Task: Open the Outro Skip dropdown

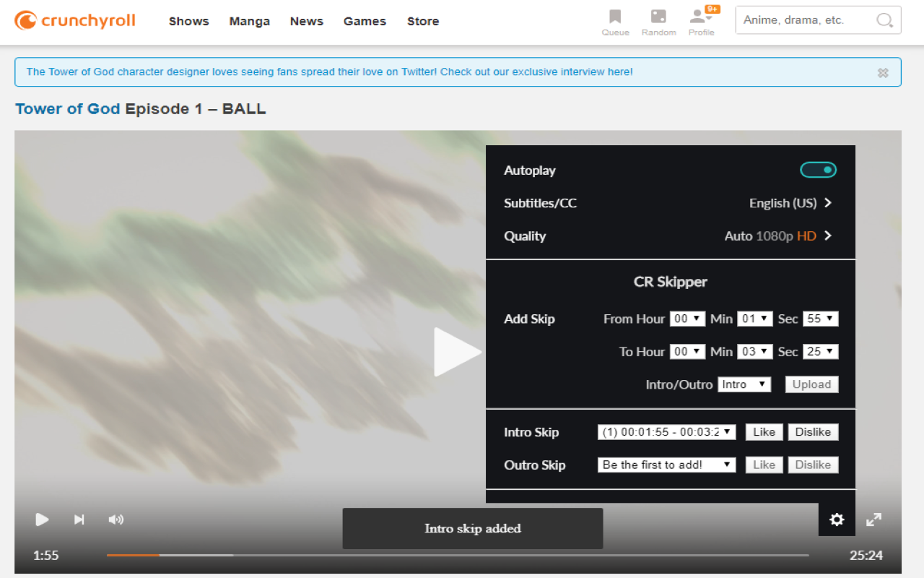Action: tap(666, 465)
